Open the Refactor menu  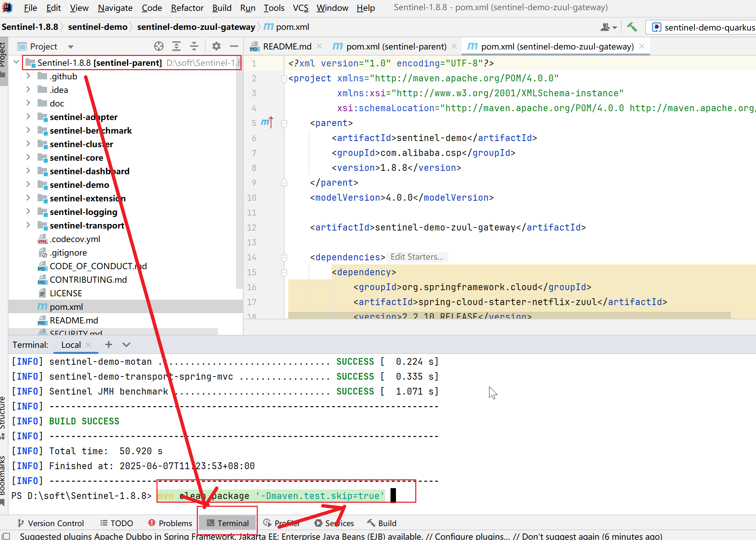pyautogui.click(x=187, y=8)
